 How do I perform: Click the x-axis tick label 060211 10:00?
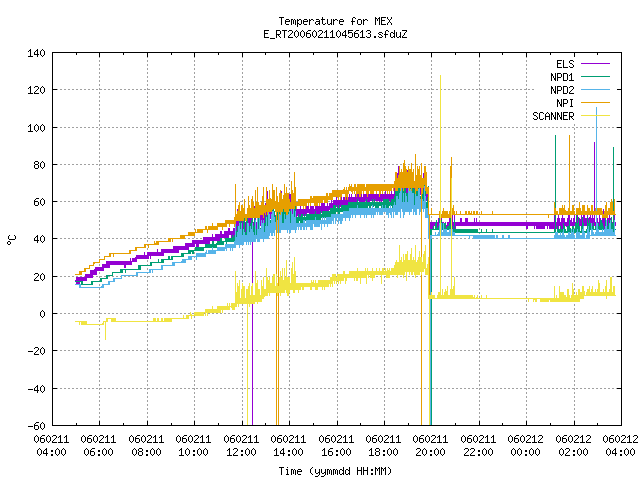coord(193,446)
